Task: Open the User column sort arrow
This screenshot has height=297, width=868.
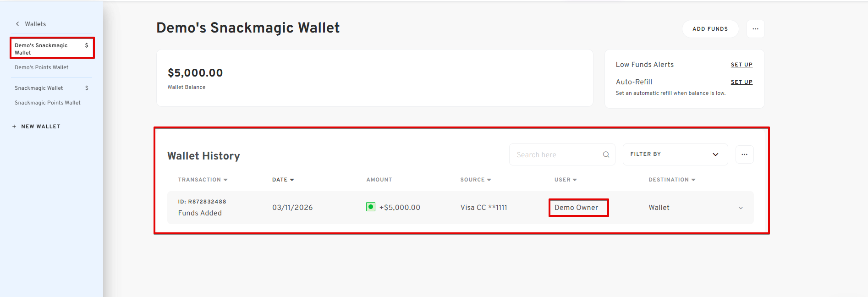Action: coord(575,180)
